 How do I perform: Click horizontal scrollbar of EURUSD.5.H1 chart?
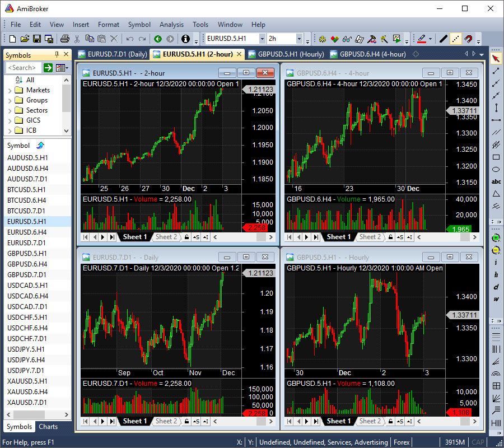coord(242,237)
